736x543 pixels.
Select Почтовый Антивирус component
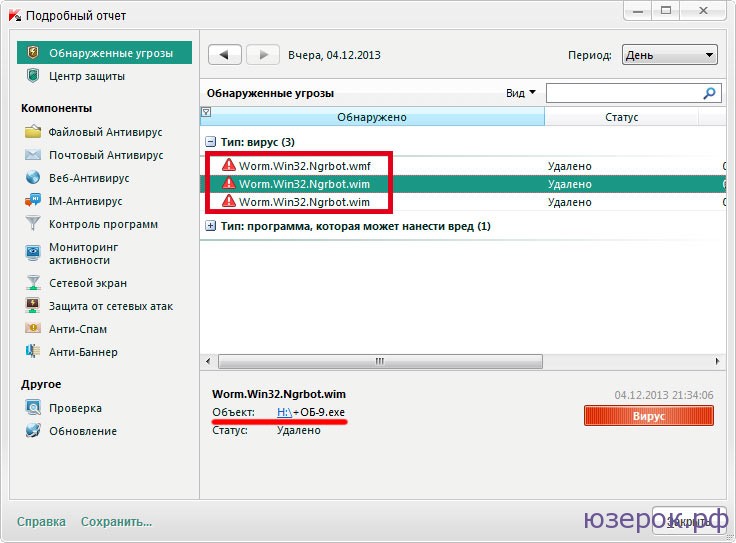coord(106,155)
